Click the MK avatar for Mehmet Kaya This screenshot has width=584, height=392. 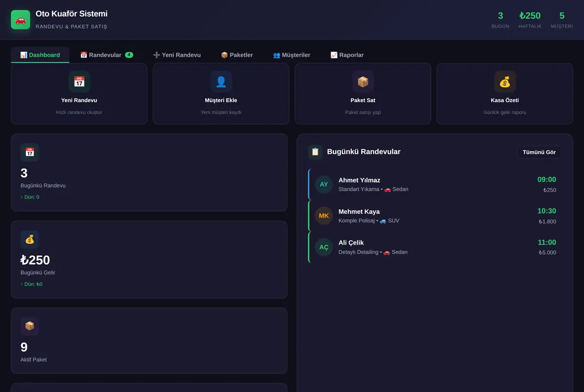(x=324, y=215)
